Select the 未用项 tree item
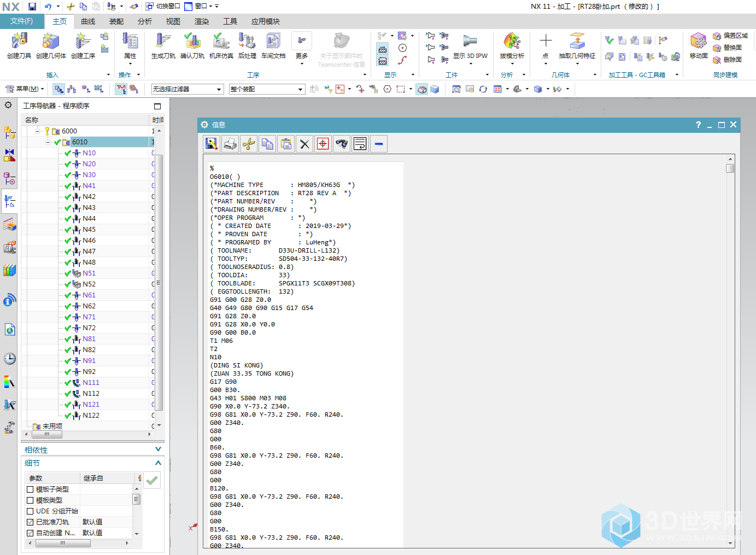 pos(52,427)
